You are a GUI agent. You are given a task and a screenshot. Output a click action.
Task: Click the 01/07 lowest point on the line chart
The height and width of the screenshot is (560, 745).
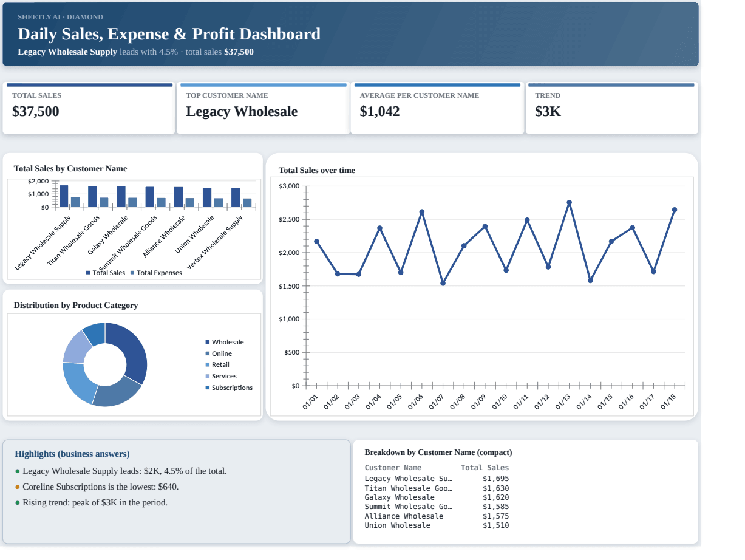(443, 283)
